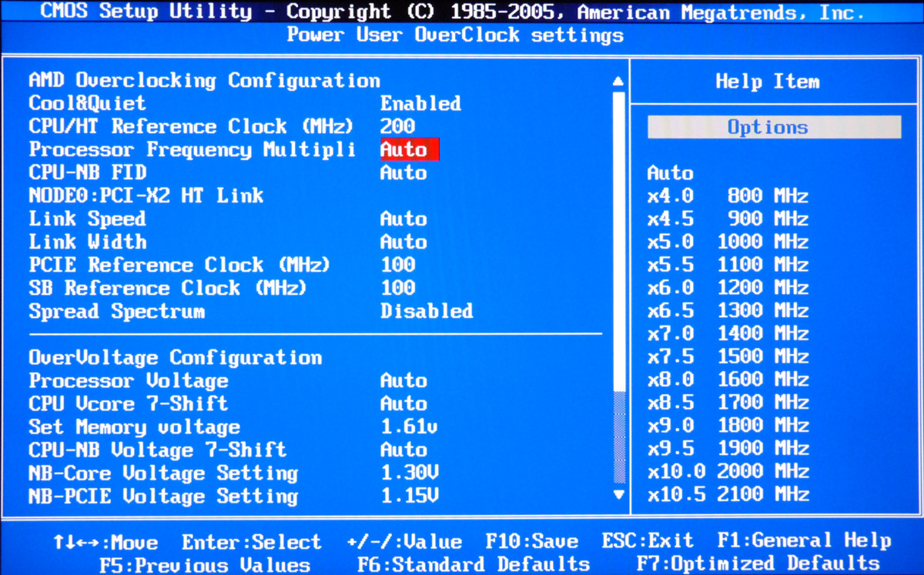Click the F10:Save hint in the footer
Image resolution: width=924 pixels, height=575 pixels.
(x=532, y=542)
